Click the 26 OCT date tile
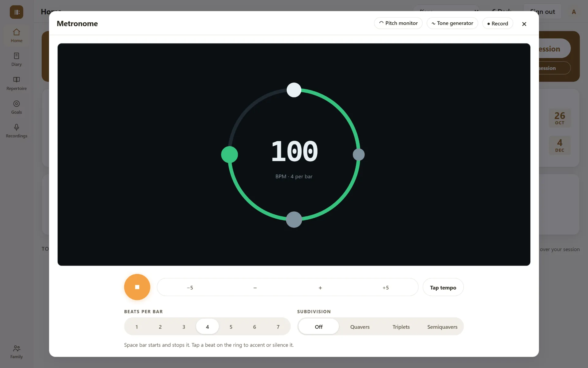Screen dimensions: 588x368 coord(560,118)
